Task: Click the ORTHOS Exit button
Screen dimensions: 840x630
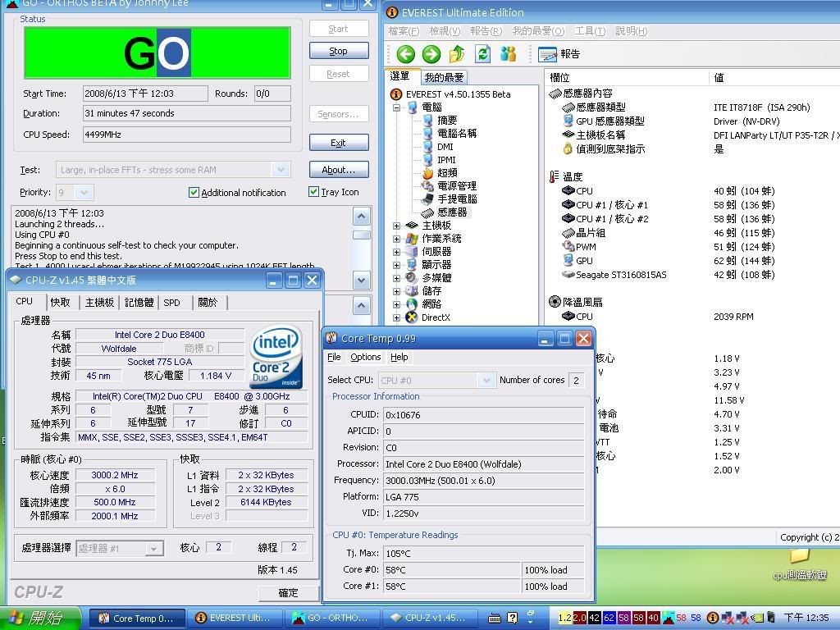Action: point(339,143)
